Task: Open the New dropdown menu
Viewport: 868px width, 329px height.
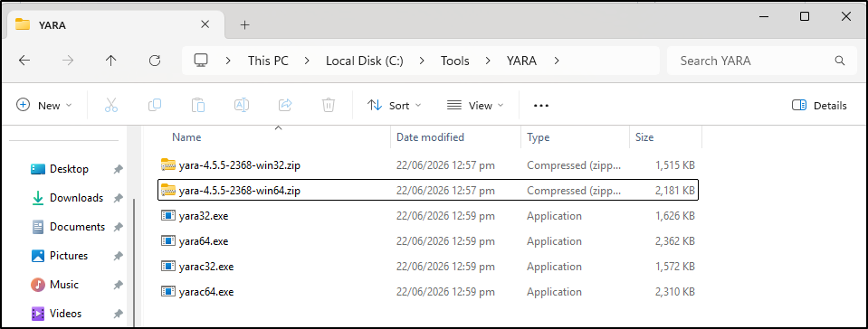Action: (x=44, y=105)
